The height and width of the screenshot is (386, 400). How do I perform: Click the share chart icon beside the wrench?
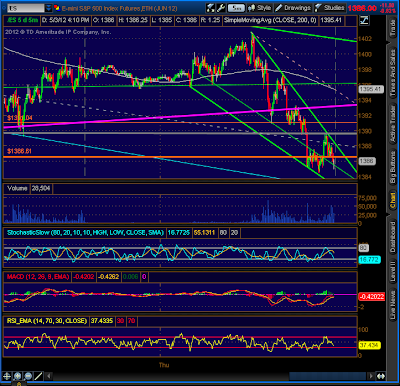click(210, 8)
